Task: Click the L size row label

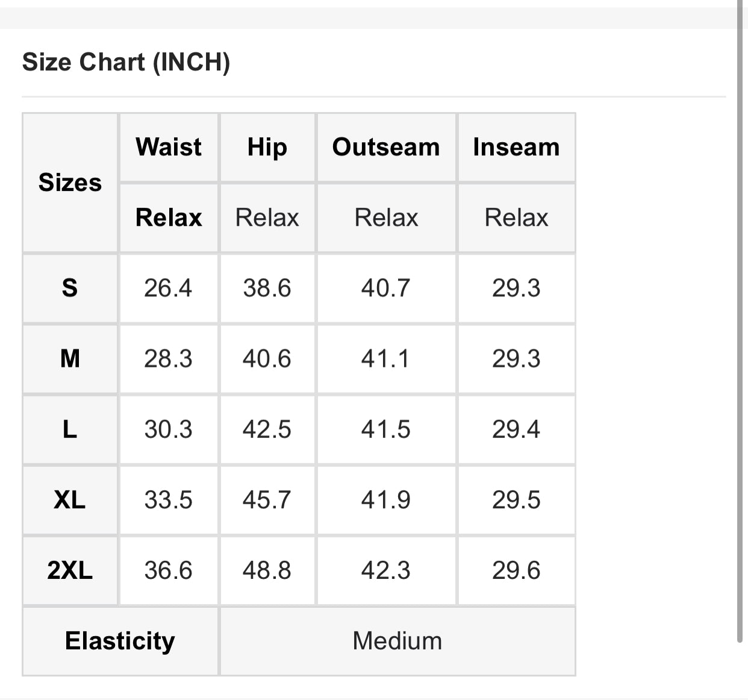Action: [70, 429]
